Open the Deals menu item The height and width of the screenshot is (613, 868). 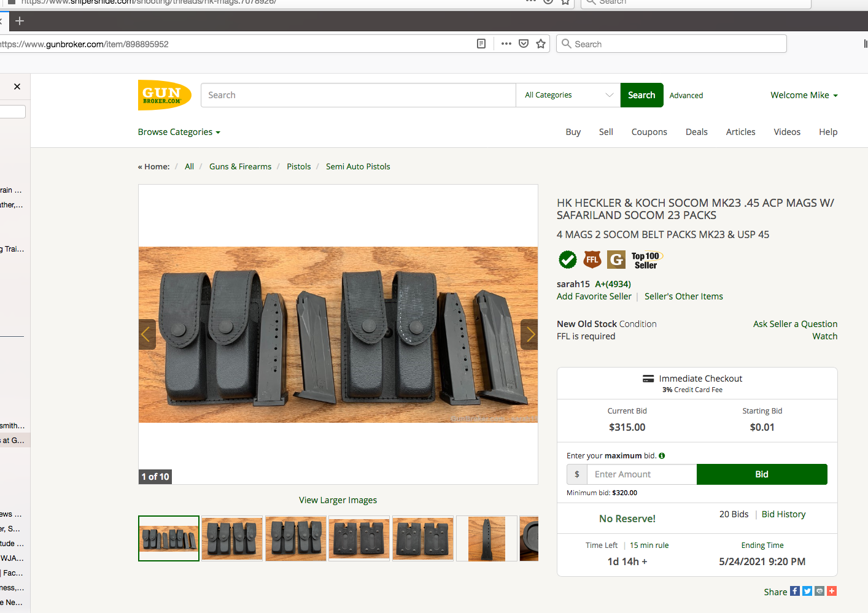[697, 132]
